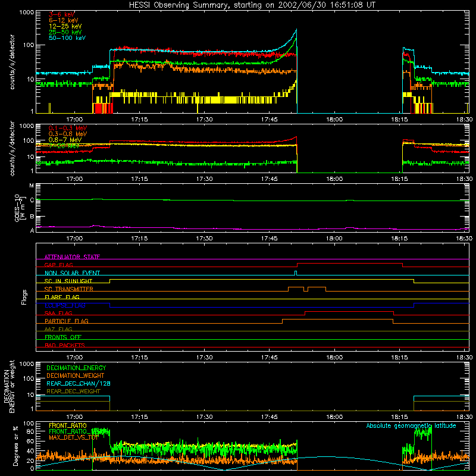
Task: Click the GOES-10 y-axis title
Action: (19, 208)
